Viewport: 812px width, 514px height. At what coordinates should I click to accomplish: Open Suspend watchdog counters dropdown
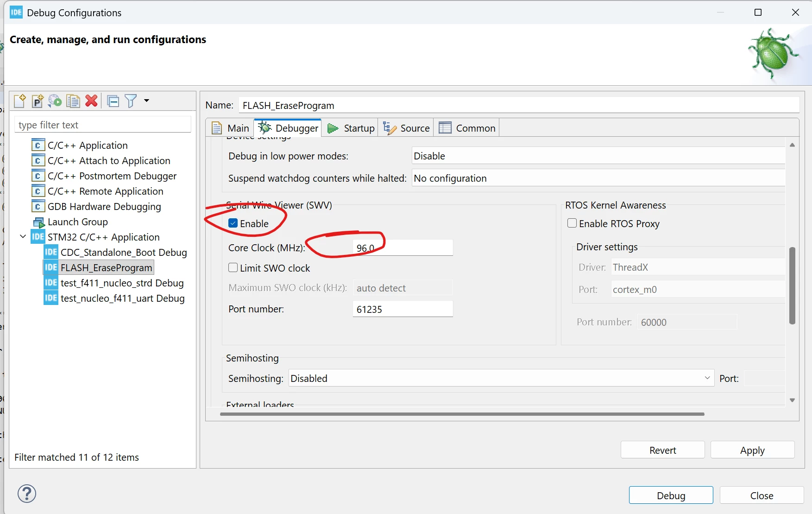(x=598, y=178)
